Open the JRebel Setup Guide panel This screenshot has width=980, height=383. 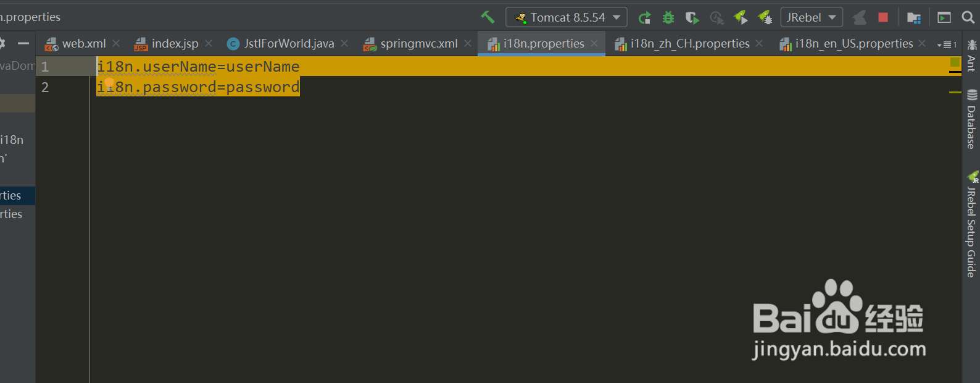pos(971,224)
